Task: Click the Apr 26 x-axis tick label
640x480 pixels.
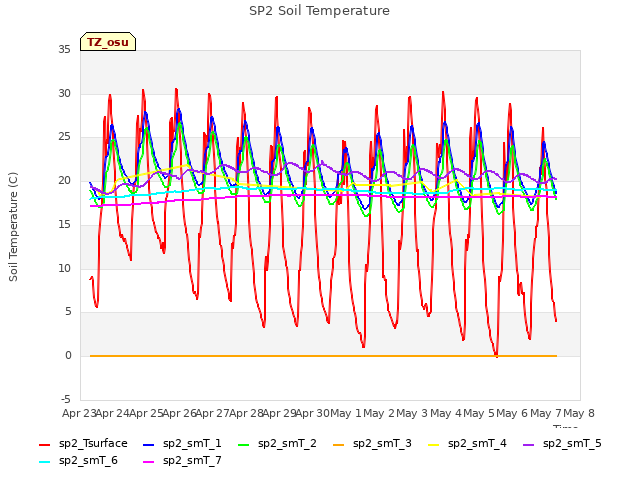Action: click(180, 413)
